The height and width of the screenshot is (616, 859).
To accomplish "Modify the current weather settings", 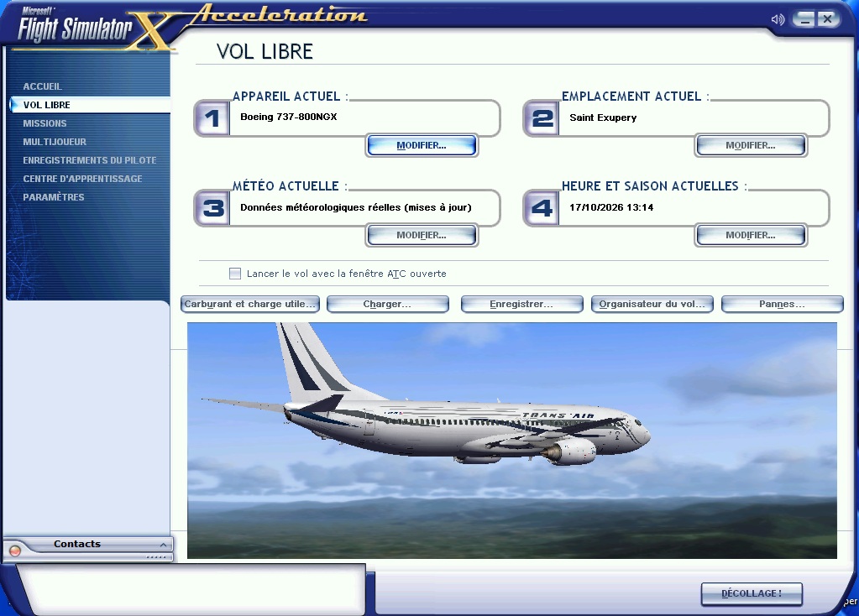I will [422, 236].
